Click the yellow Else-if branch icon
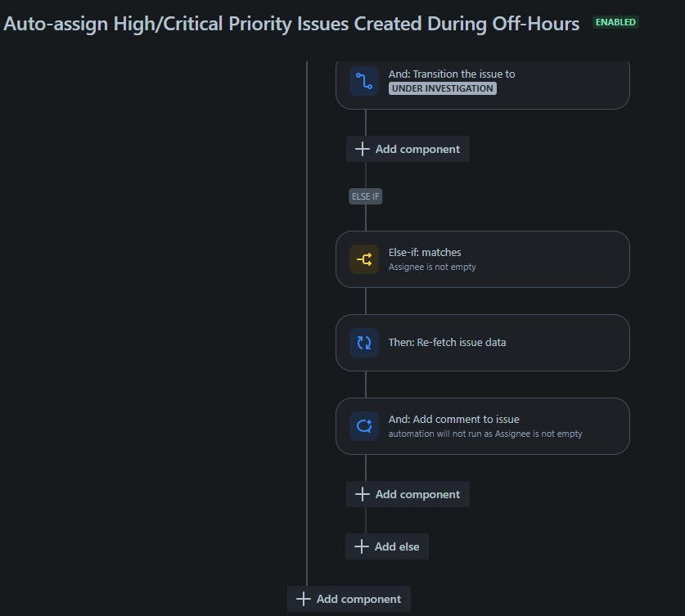The height and width of the screenshot is (616, 685). coord(363,259)
